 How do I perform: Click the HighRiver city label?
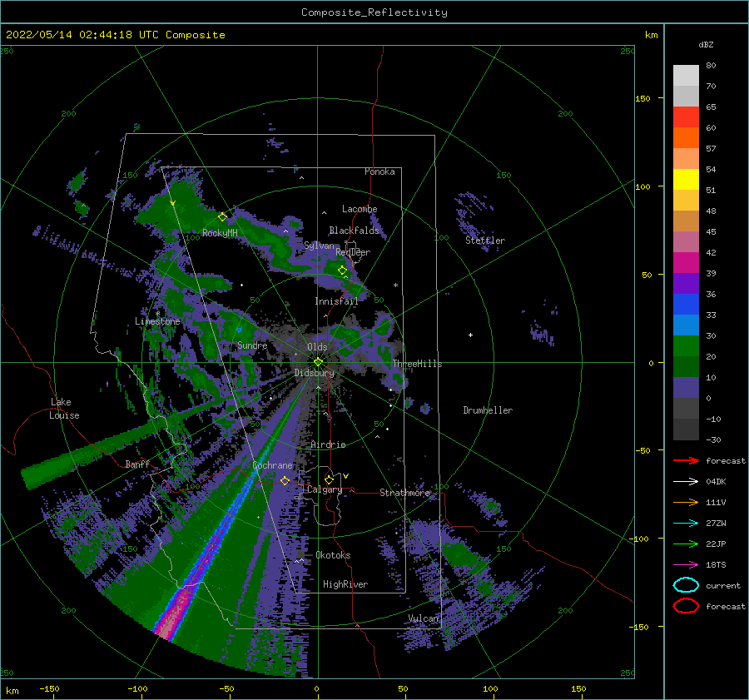(345, 584)
